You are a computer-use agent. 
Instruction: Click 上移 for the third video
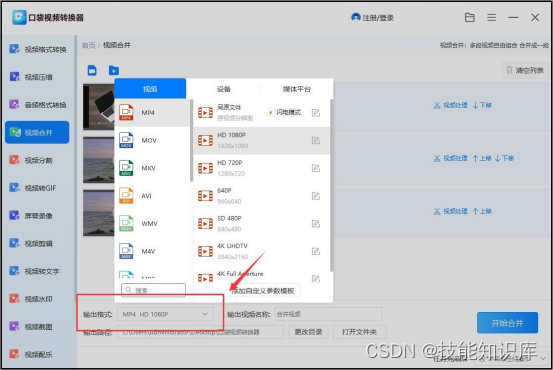(x=482, y=211)
